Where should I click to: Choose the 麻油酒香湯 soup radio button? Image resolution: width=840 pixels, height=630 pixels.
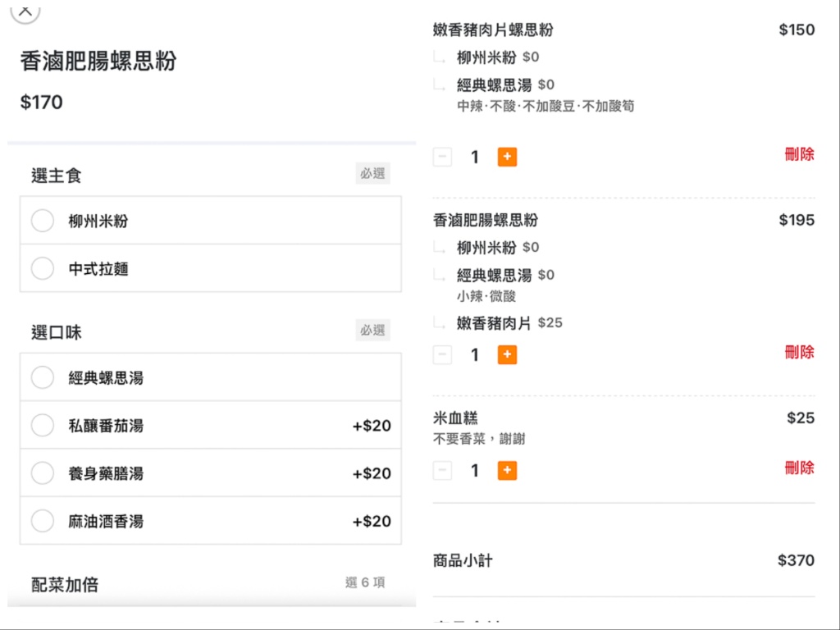[43, 520]
